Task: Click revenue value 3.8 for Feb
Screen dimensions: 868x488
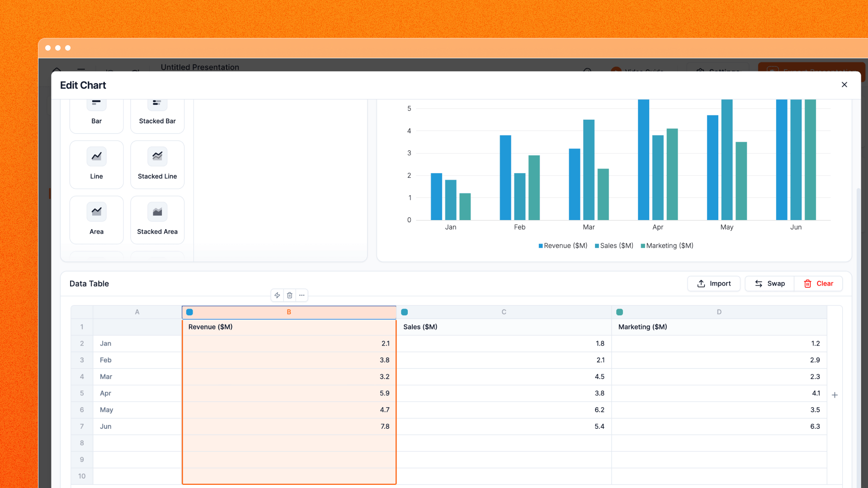Action: pyautogui.click(x=289, y=360)
